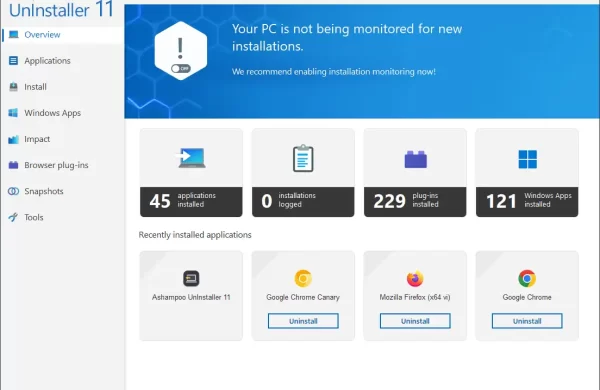
Task: Open the Tools section
Action: 62,217
